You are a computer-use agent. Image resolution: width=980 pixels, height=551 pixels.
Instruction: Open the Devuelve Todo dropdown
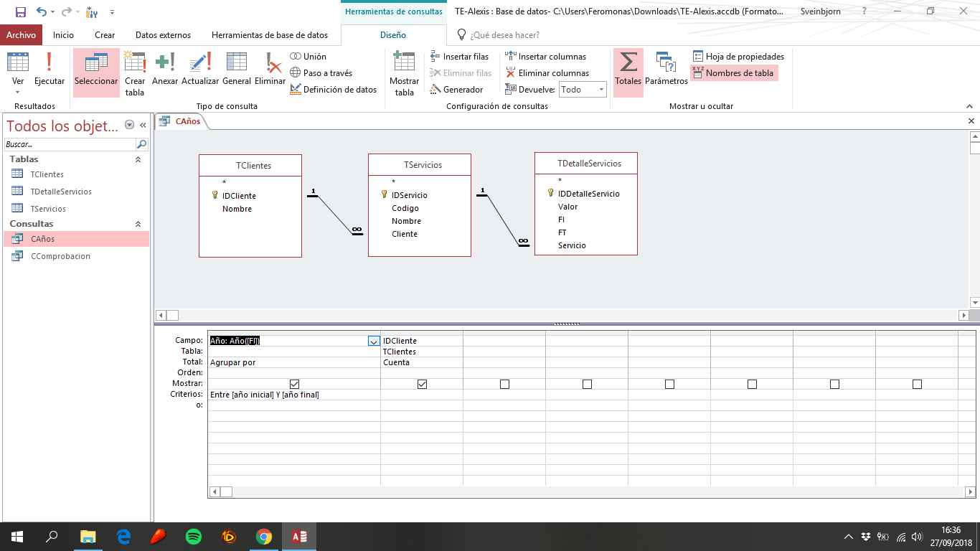601,90
